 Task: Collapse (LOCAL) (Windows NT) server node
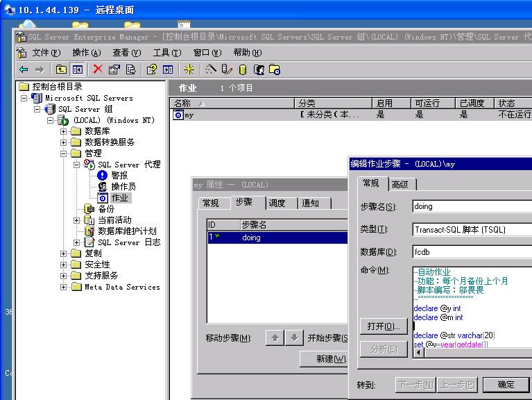50,121
